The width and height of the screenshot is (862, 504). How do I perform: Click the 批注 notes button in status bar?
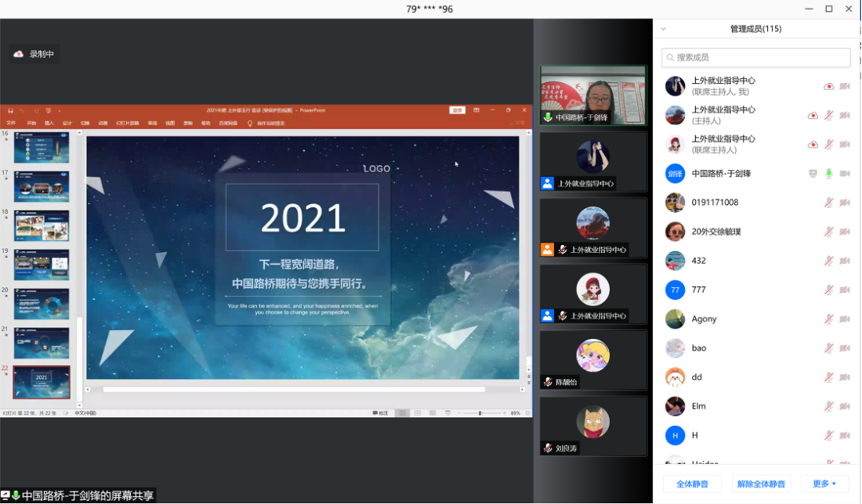pyautogui.click(x=381, y=413)
